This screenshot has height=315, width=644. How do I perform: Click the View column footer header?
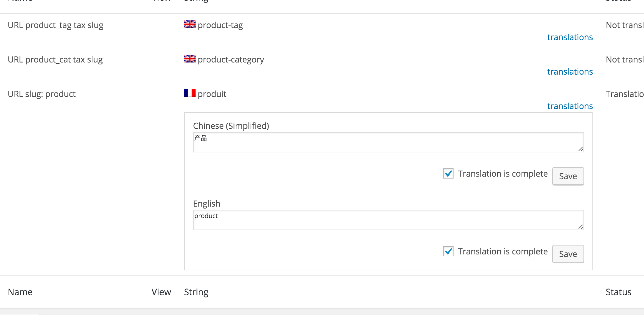(161, 292)
